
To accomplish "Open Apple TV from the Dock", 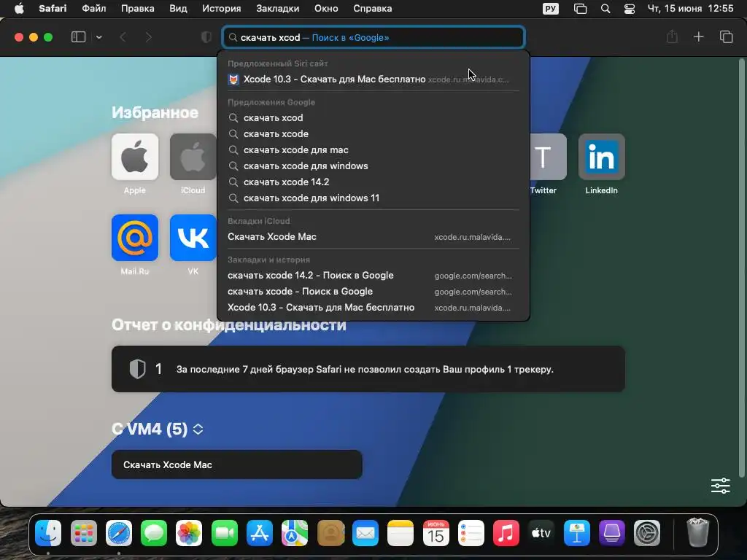I will (541, 533).
